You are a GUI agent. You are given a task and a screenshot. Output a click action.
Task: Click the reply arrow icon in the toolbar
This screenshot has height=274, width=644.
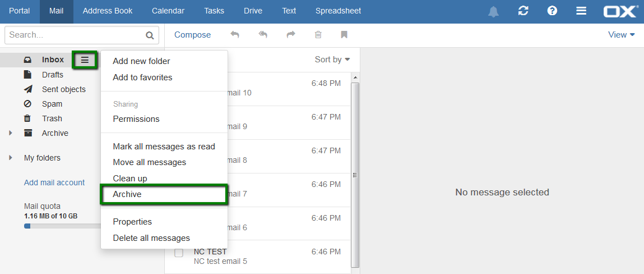(234, 35)
